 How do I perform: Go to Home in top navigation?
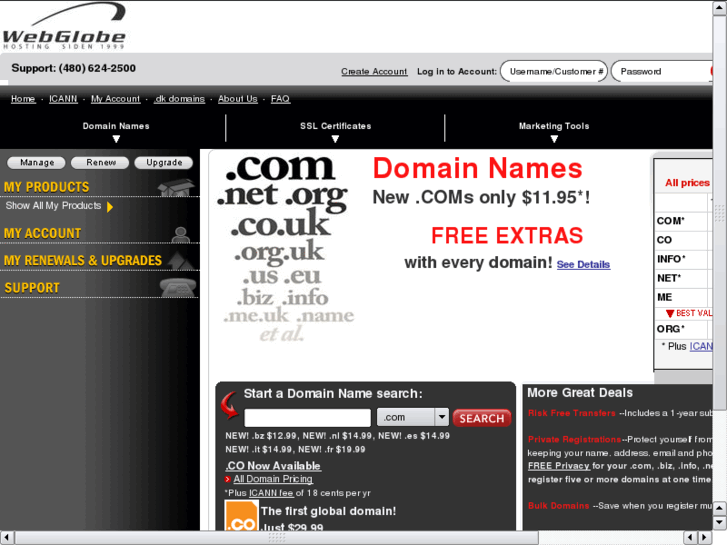click(x=23, y=99)
